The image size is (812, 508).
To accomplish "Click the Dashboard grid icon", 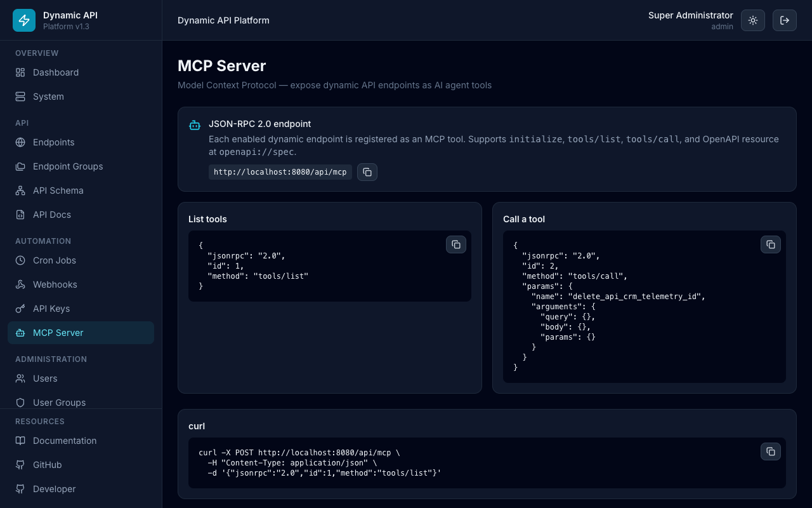I will click(20, 72).
